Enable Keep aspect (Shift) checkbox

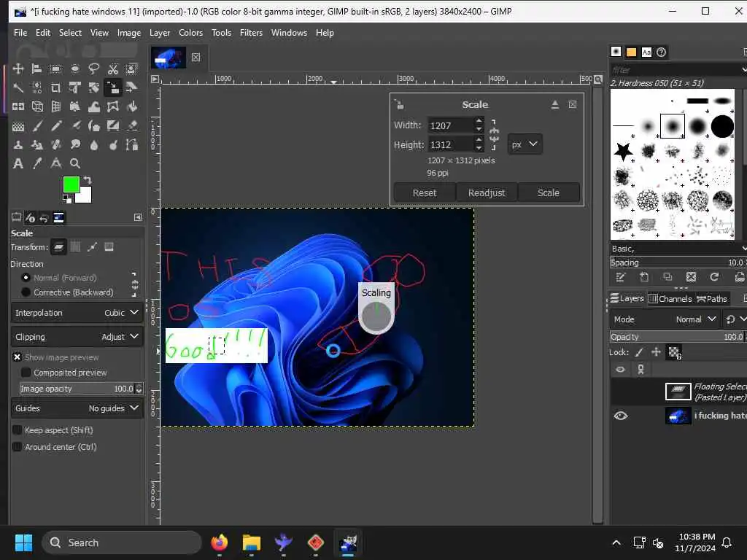coord(18,430)
